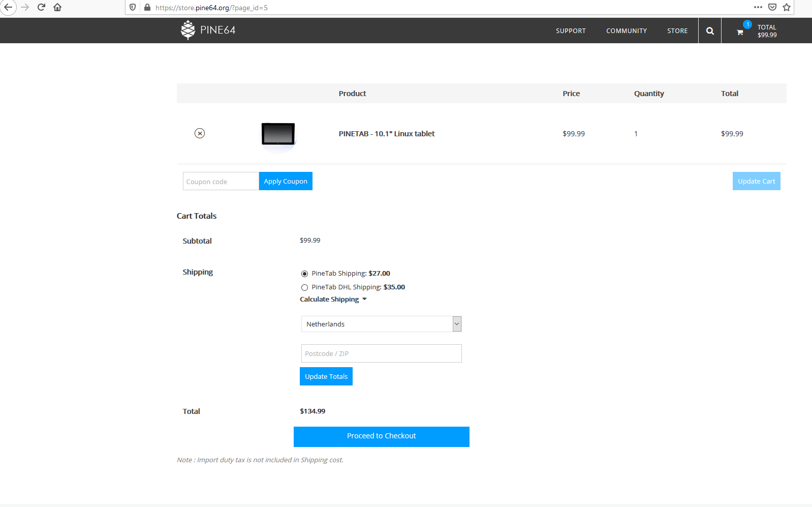Screen dimensions: 812x507
Task: Proceed to Checkout
Action: click(x=382, y=436)
